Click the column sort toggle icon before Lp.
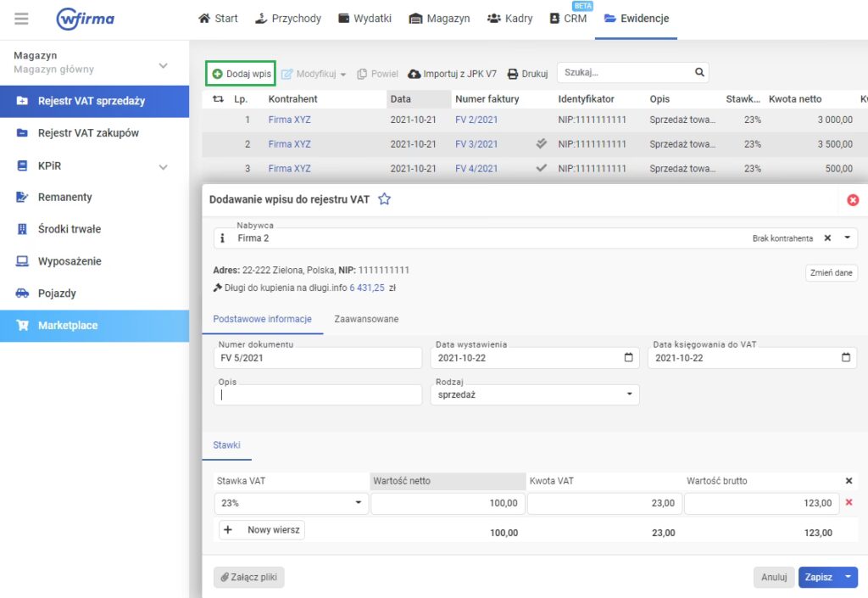This screenshot has height=598, width=868. pos(218,99)
